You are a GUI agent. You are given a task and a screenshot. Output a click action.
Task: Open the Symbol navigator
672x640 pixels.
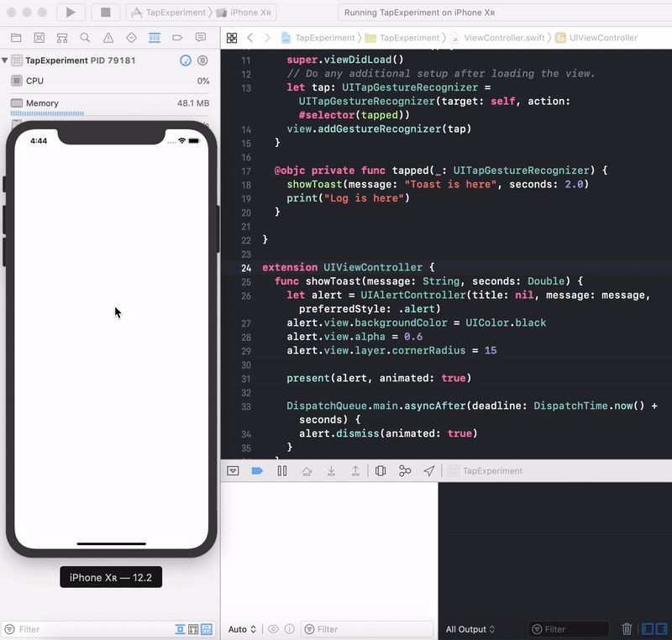tap(62, 38)
